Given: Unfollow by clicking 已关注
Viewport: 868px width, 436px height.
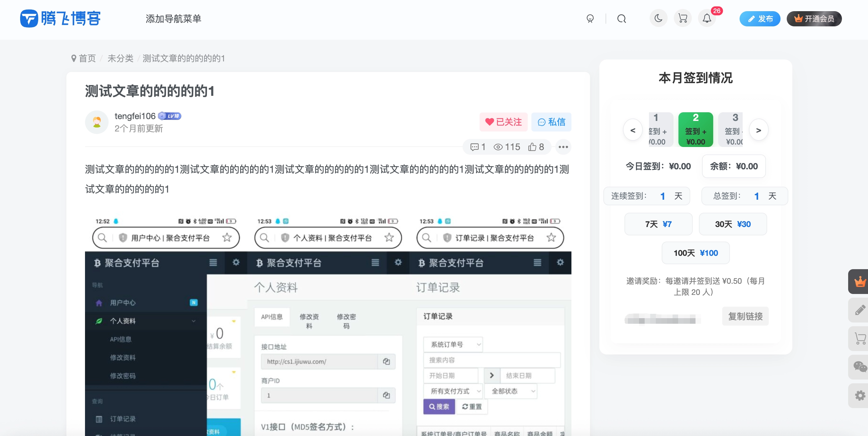Looking at the screenshot, I should tap(503, 122).
